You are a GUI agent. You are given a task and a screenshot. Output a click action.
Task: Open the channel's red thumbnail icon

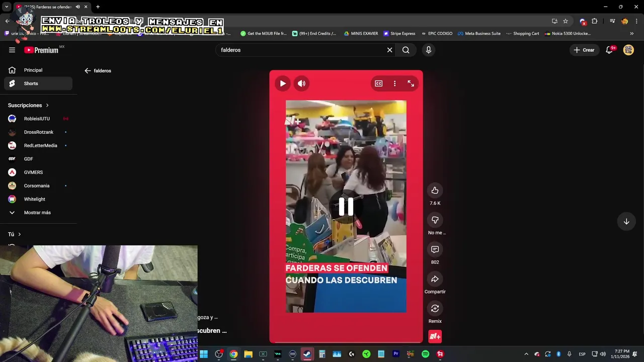pos(435,336)
